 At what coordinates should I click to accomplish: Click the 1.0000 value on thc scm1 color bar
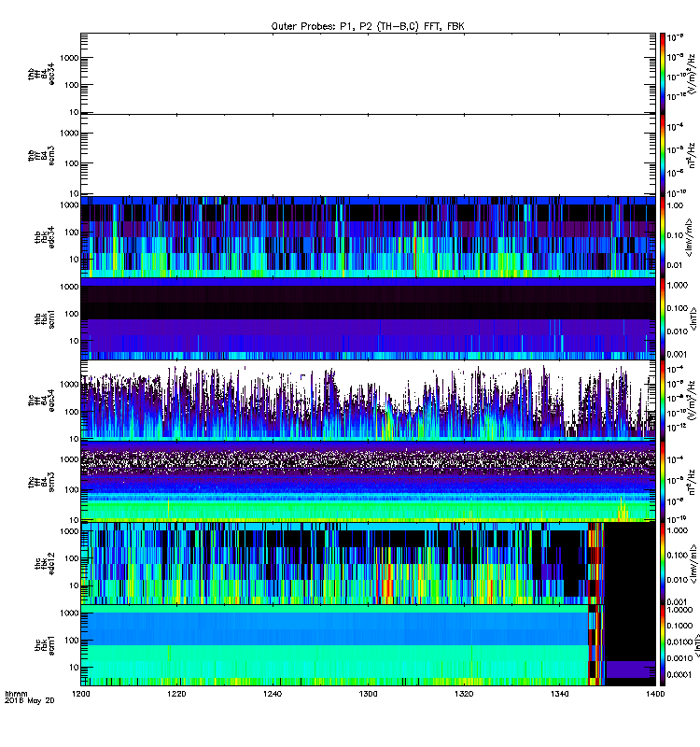pos(679,610)
